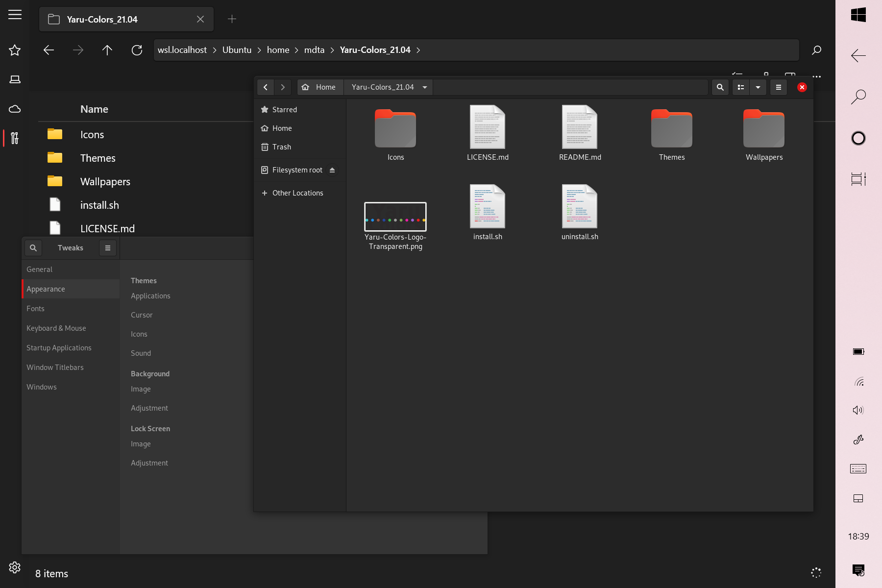The width and height of the screenshot is (882, 588).
Task: Select Appearance in the Tweaks sidebar
Action: 46,289
